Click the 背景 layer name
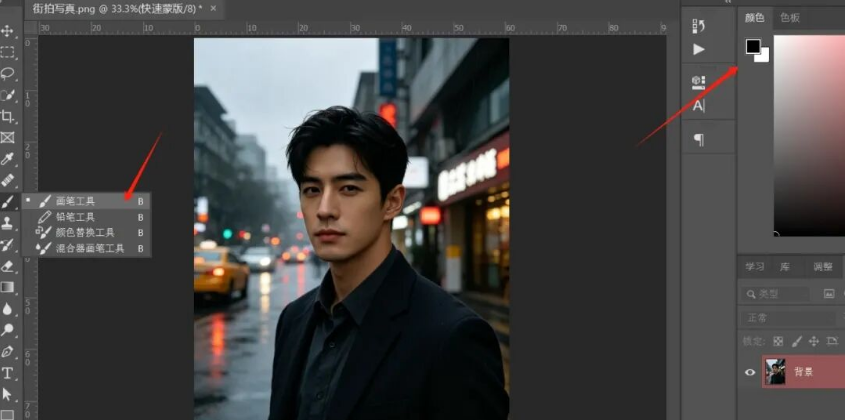Image resolution: width=845 pixels, height=420 pixels. (x=803, y=372)
